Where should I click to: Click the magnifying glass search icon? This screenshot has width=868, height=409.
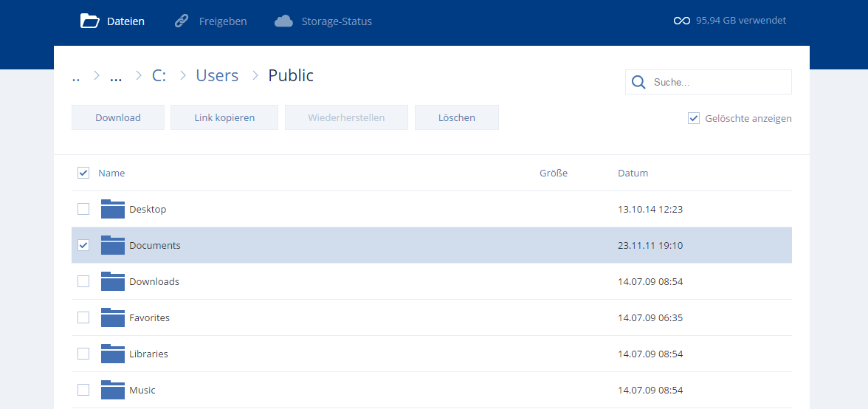[638, 82]
